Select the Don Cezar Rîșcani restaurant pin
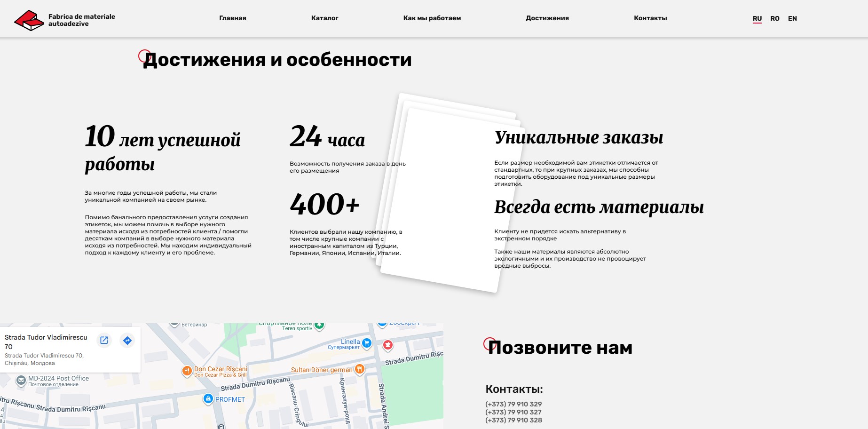868x429 pixels. click(187, 371)
